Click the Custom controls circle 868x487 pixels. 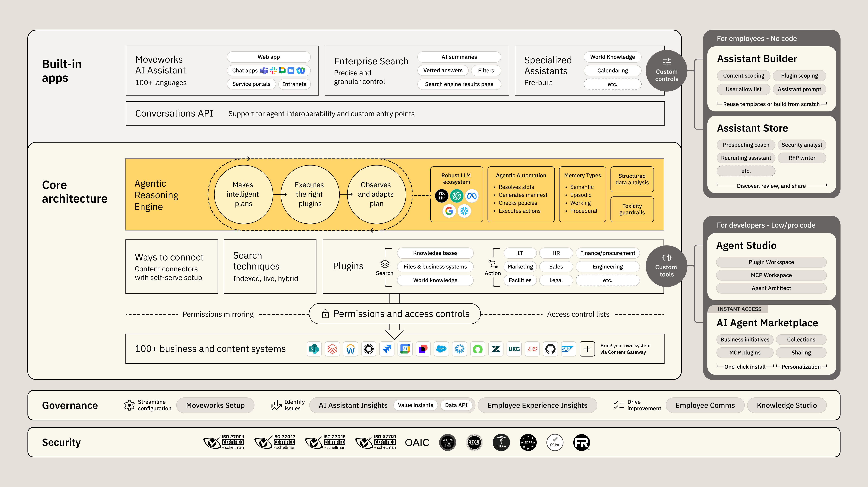666,71
